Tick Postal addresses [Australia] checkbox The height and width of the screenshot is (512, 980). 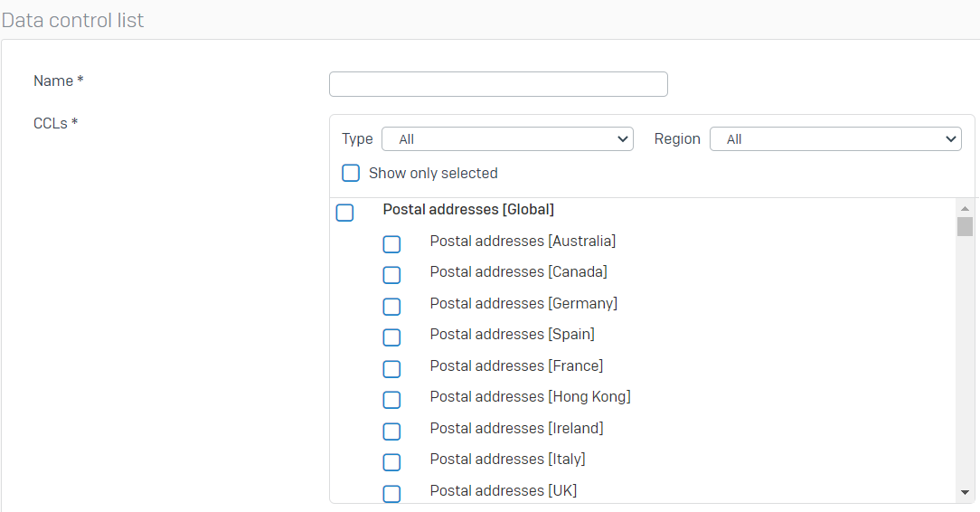pos(391,244)
